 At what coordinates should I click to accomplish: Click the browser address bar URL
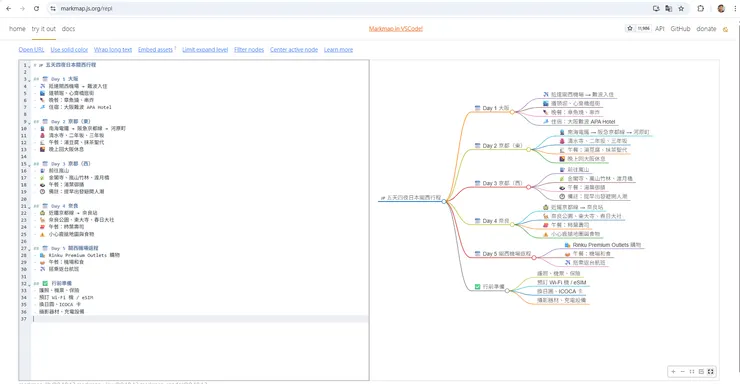pos(86,8)
